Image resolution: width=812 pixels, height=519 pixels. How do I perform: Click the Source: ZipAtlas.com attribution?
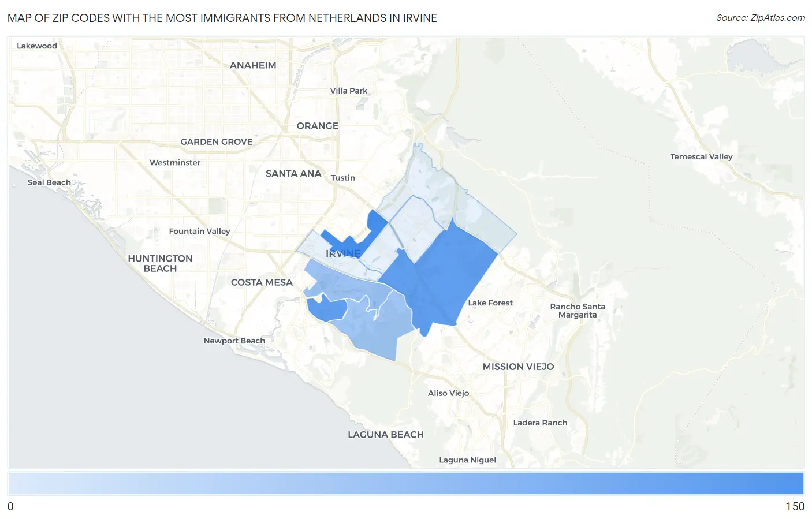click(x=761, y=18)
